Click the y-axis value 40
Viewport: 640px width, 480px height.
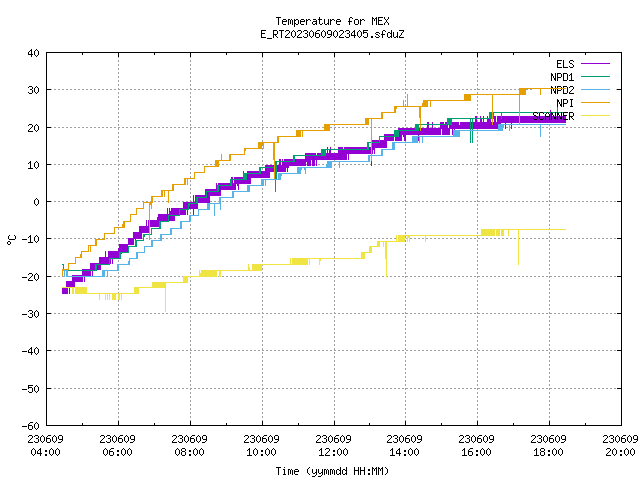click(33, 53)
